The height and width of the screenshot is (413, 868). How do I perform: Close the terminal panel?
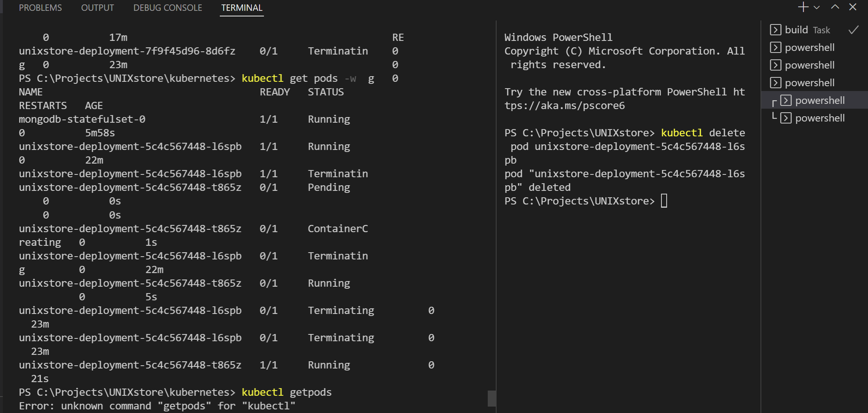(853, 7)
